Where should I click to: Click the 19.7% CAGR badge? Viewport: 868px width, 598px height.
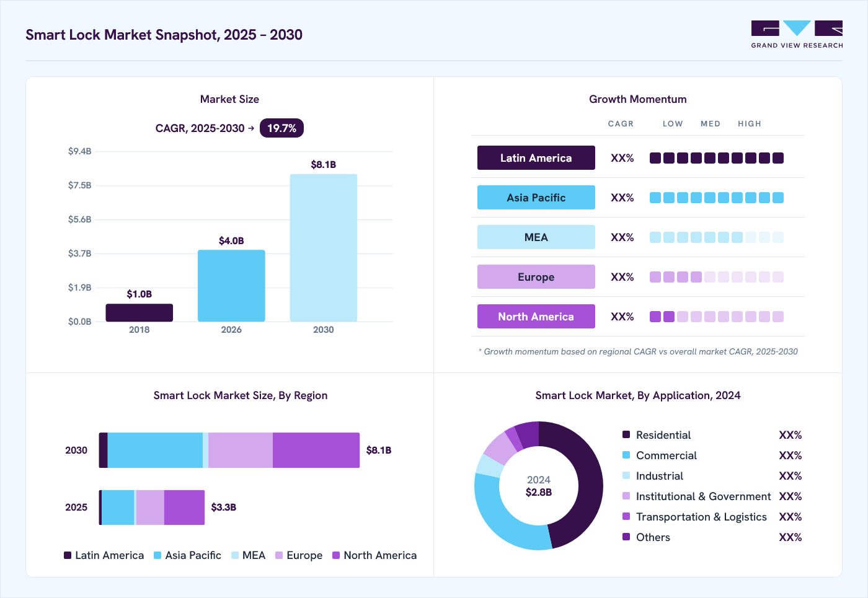[x=281, y=128]
